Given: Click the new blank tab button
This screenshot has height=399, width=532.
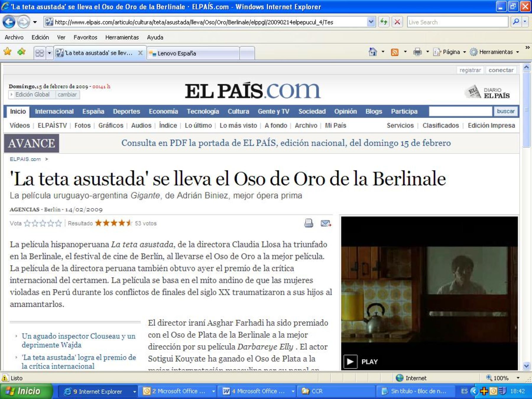Looking at the screenshot, I should point(247,53).
